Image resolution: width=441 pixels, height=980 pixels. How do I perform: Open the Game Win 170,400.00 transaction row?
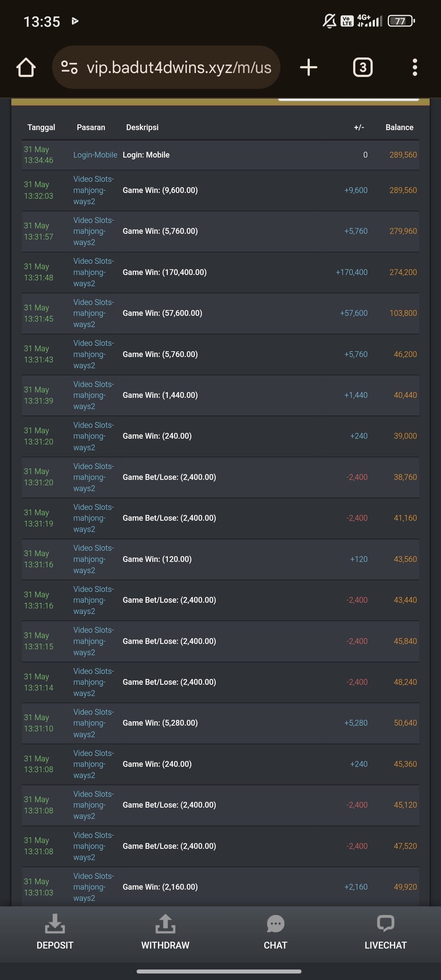tap(220, 272)
